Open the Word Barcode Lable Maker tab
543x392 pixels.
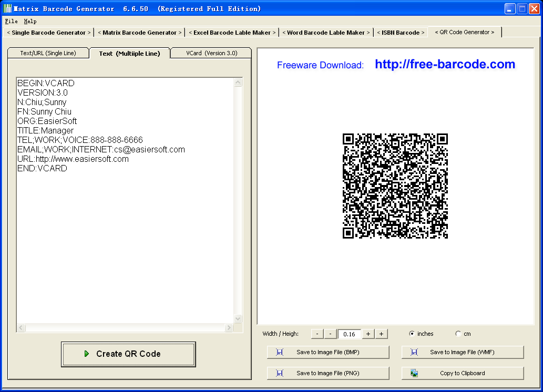[326, 33]
